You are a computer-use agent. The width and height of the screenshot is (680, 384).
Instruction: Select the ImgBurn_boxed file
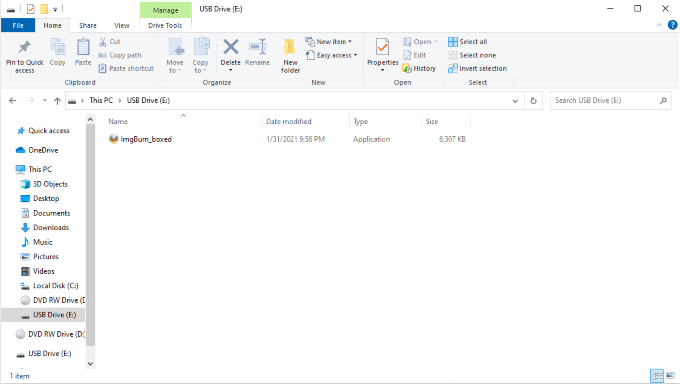click(x=141, y=139)
